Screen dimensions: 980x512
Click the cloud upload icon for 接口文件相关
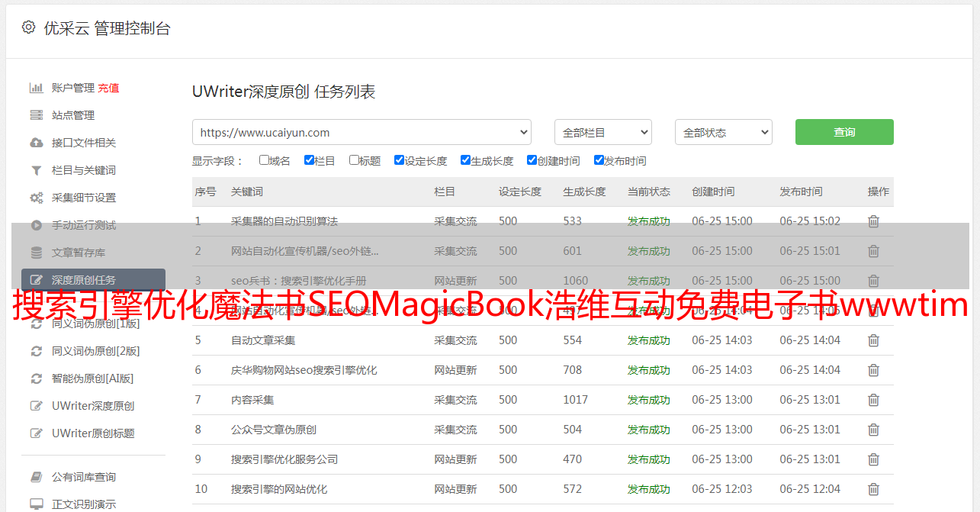(x=36, y=143)
